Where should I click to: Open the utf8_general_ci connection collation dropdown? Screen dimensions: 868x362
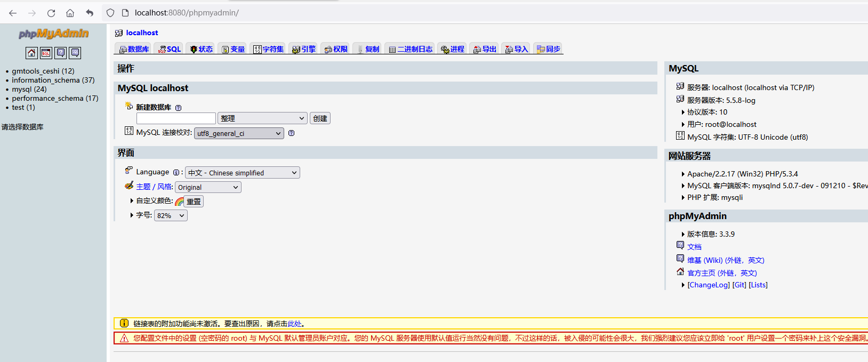tap(239, 133)
